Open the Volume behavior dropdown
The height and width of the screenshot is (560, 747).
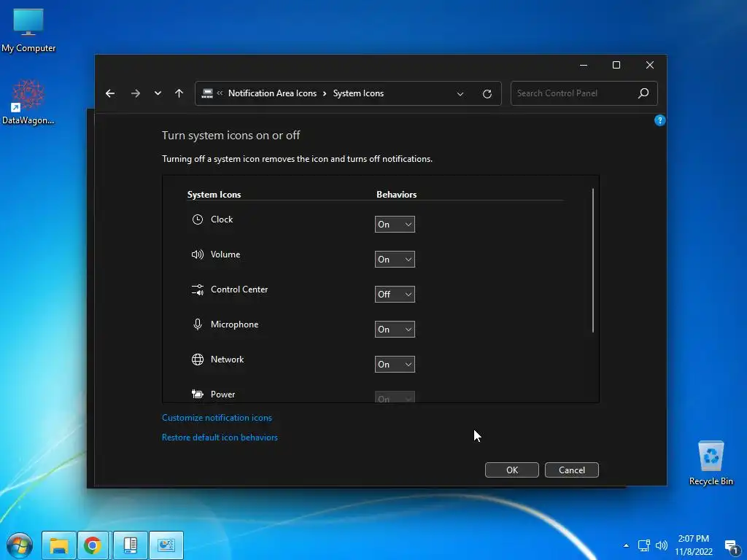point(395,260)
